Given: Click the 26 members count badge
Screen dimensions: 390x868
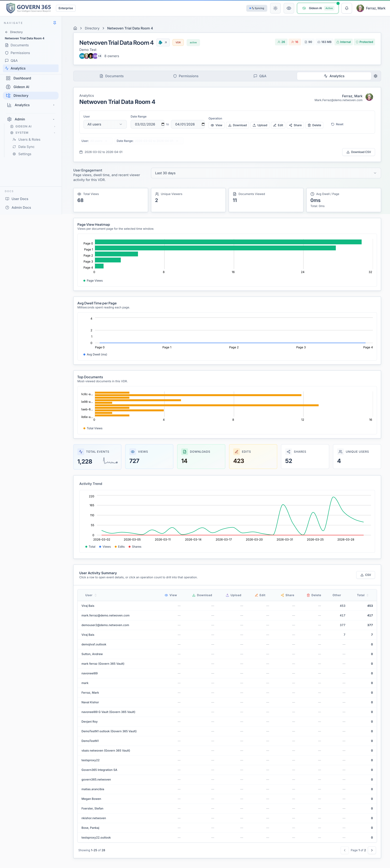Looking at the screenshot, I should coord(281,42).
